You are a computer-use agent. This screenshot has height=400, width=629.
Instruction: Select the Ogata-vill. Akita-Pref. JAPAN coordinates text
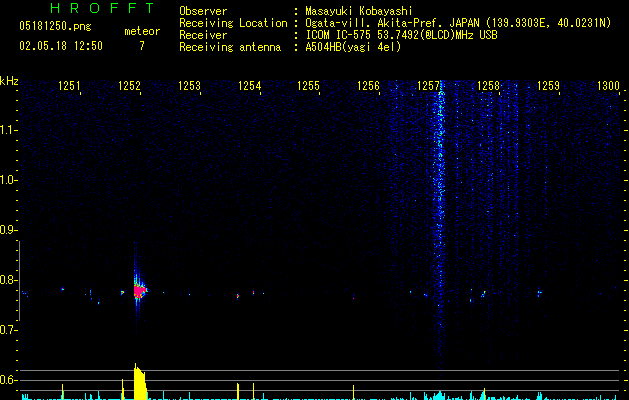(458, 23)
